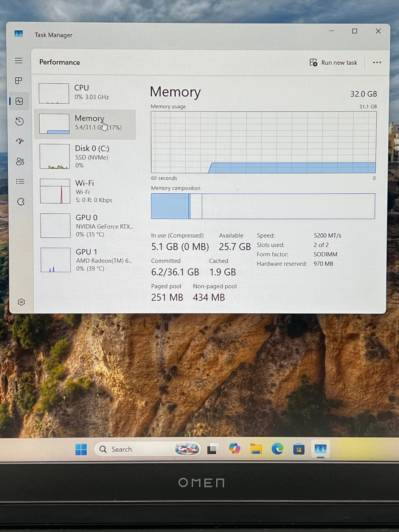Open Microsoft Store from the taskbar
Image resolution: width=399 pixels, height=532 pixels.
(x=299, y=449)
